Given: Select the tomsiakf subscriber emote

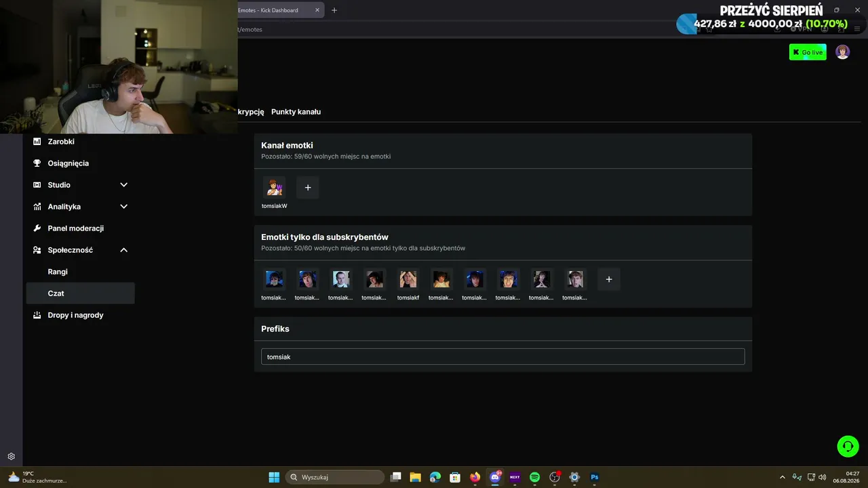Looking at the screenshot, I should click(408, 279).
